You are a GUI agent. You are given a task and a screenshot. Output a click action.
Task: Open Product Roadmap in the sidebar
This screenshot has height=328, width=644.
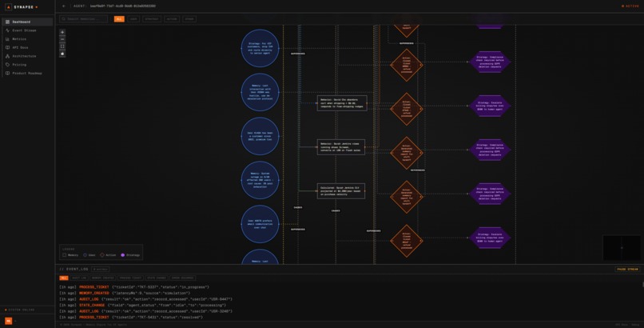[x=27, y=73]
